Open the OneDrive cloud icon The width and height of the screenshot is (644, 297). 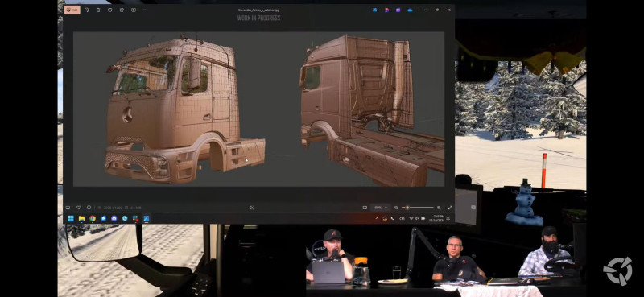pos(409,10)
